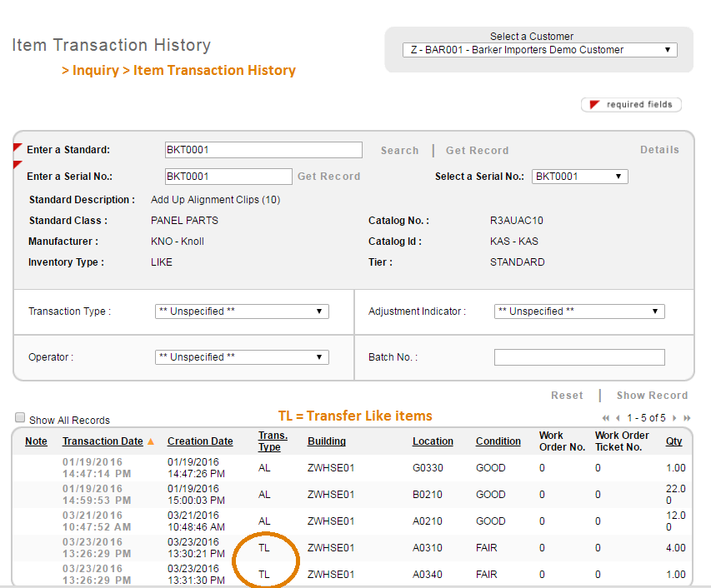Screen dimensions: 711x588
Task: Go to previous page of records
Action: (x=618, y=418)
